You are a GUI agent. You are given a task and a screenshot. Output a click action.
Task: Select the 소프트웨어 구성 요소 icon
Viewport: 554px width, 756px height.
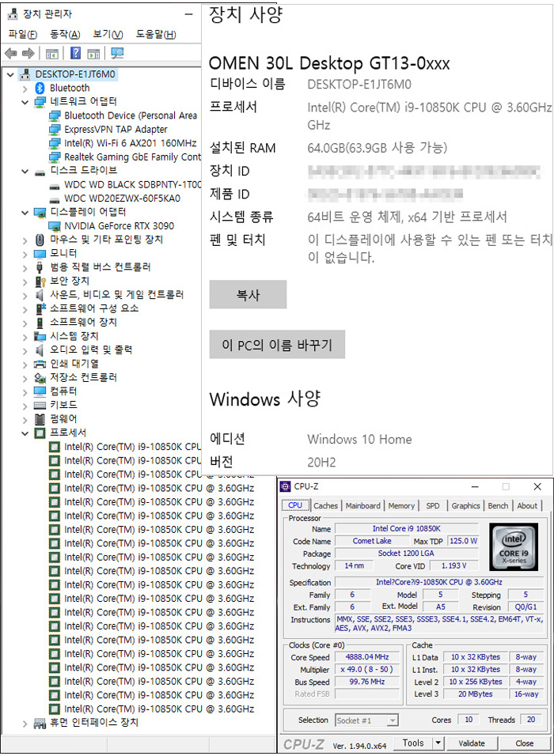click(40, 308)
